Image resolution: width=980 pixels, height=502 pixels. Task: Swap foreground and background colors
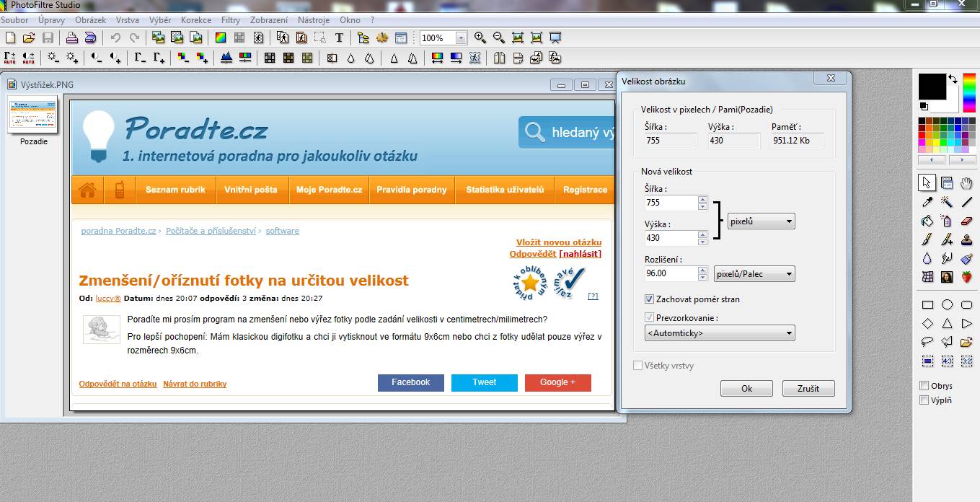[x=953, y=79]
